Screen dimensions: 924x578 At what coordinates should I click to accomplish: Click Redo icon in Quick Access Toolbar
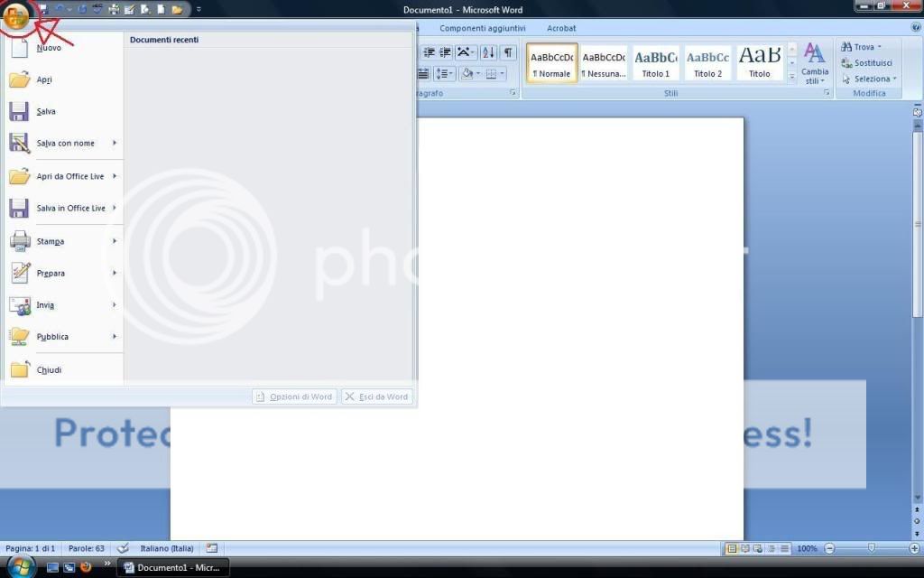[x=82, y=9]
